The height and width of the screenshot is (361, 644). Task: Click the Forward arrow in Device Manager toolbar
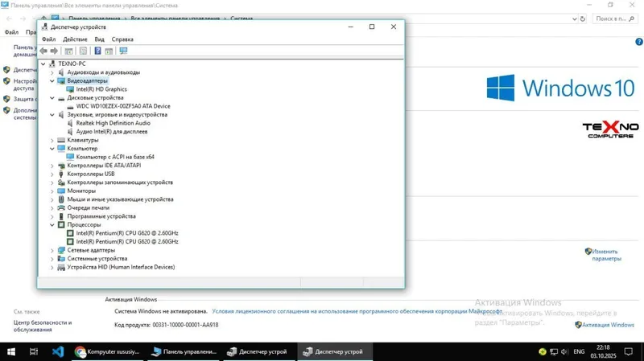coord(54,51)
